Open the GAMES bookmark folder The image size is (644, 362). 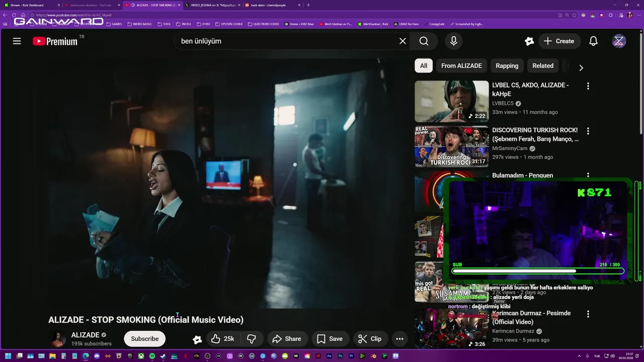pos(114,24)
